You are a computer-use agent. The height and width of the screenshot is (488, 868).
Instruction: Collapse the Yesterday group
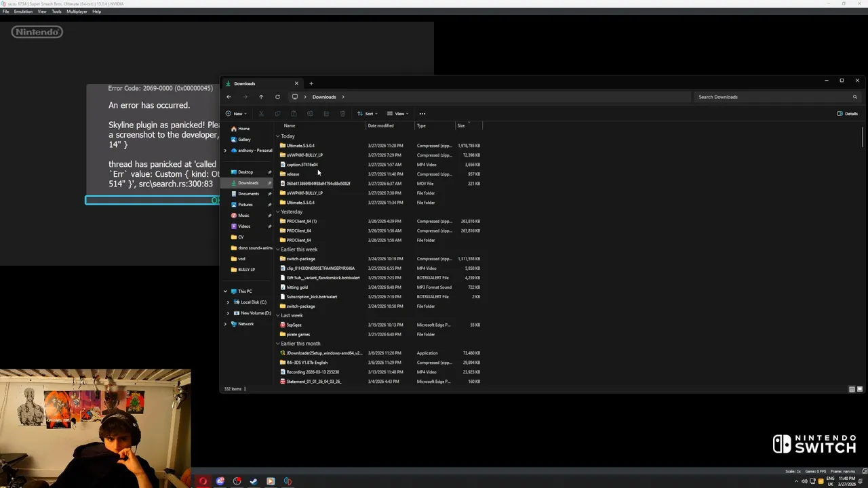pos(278,212)
